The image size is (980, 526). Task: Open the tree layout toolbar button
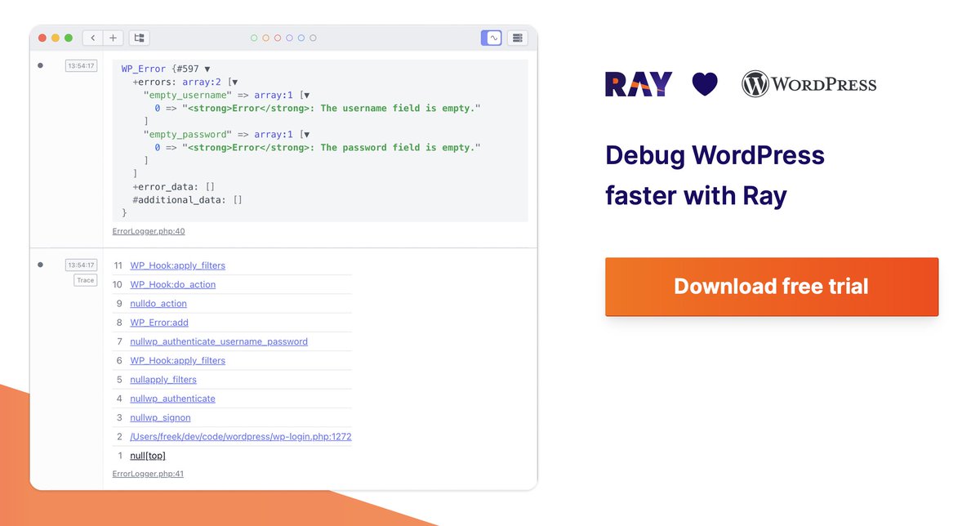point(139,38)
